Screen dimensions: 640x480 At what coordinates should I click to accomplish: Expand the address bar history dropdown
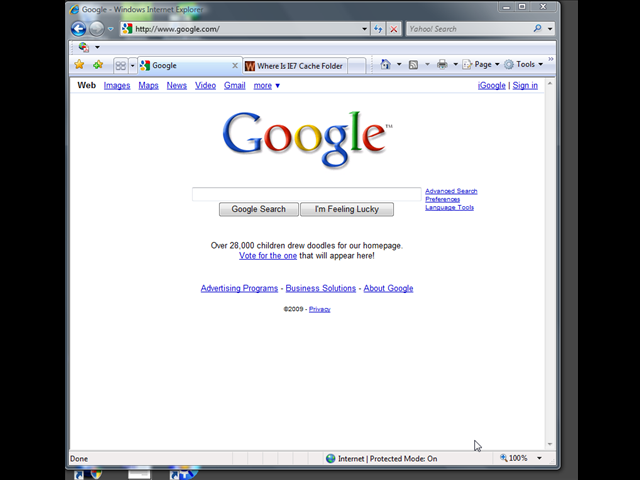364,29
